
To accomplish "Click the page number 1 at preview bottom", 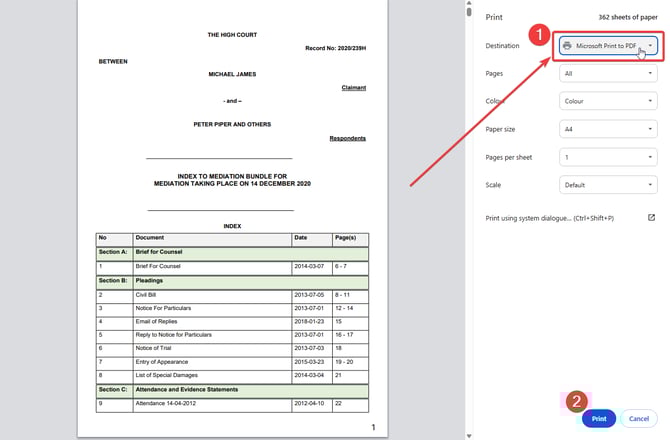I will click(x=373, y=428).
